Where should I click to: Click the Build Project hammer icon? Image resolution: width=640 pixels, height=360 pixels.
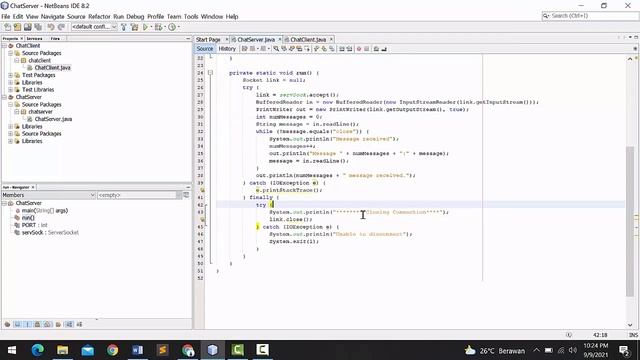pyautogui.click(x=124, y=27)
